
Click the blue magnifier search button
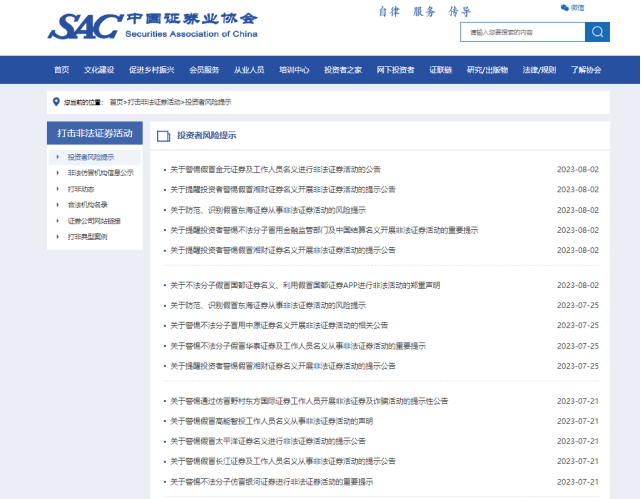pos(597,32)
